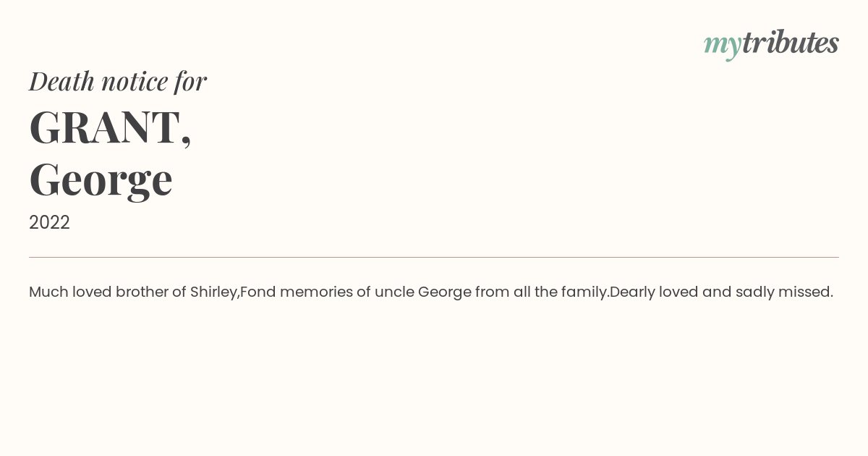Click the mytributes logo
This screenshot has height=456, width=868.
tap(771, 43)
